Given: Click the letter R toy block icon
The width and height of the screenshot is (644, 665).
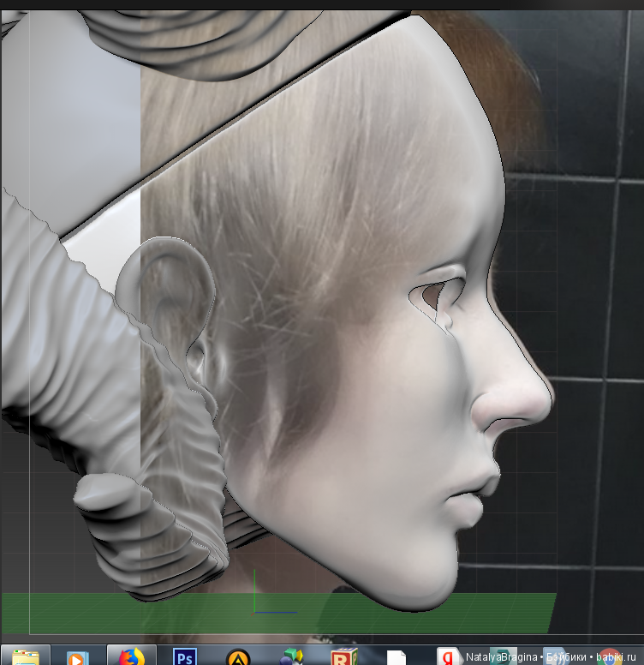Looking at the screenshot, I should (x=344, y=656).
